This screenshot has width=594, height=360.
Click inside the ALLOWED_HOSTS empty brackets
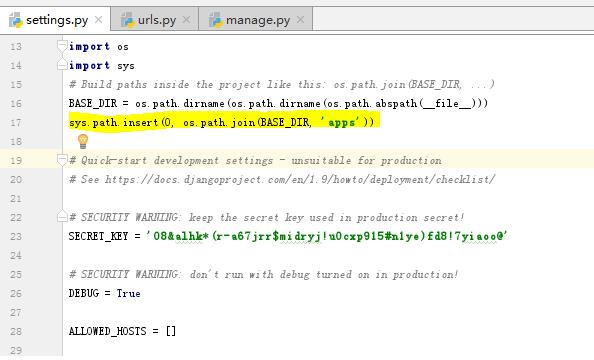tap(171, 331)
